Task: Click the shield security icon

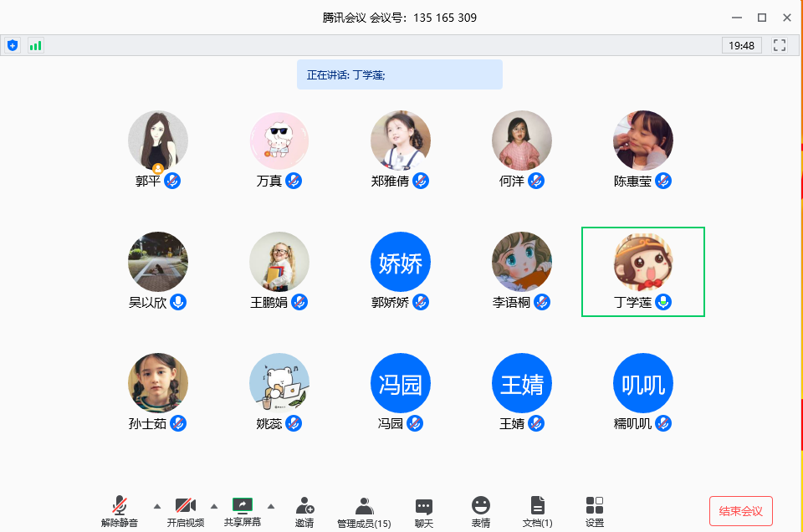Action: [x=12, y=45]
